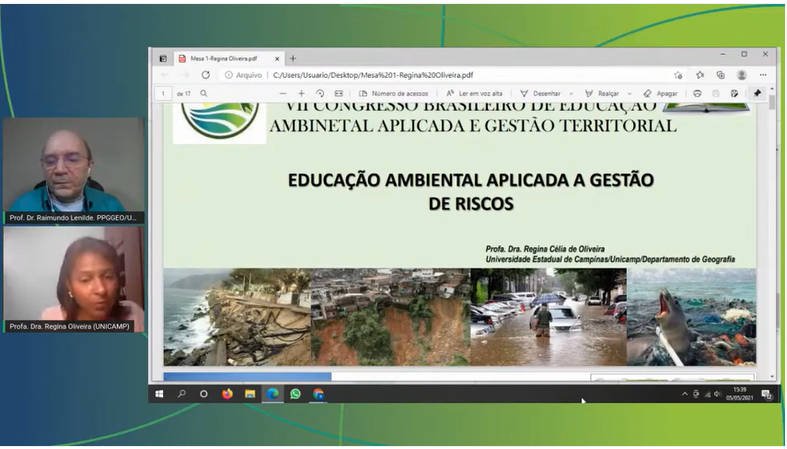Image resolution: width=787 pixels, height=449 pixels.
Task: Switch to Microsoft Edge in taskbar
Action: (273, 394)
